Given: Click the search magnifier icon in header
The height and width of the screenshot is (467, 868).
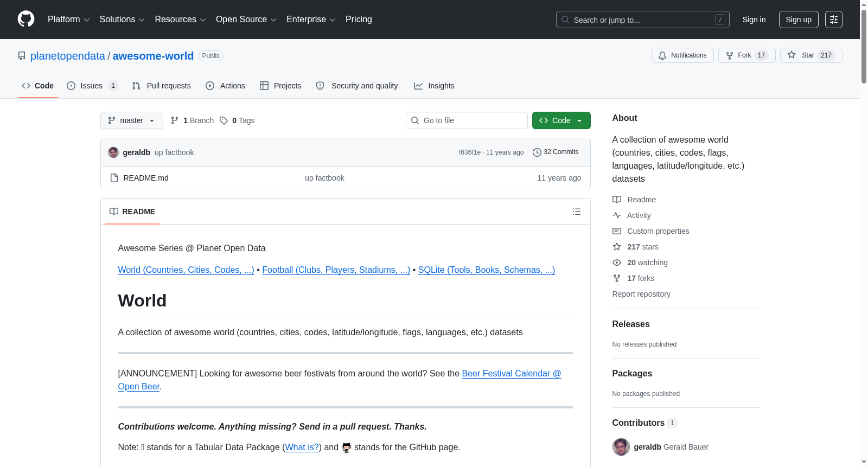Looking at the screenshot, I should (x=565, y=20).
